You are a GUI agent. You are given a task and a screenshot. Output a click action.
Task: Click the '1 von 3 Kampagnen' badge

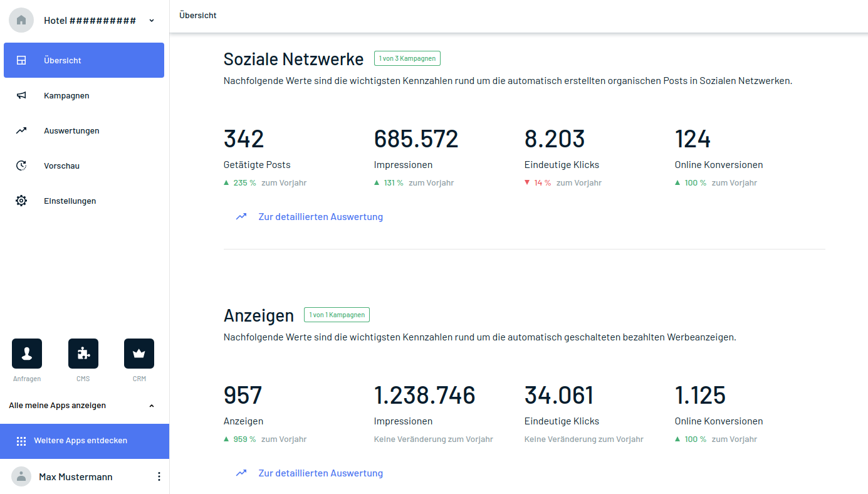[x=407, y=58]
